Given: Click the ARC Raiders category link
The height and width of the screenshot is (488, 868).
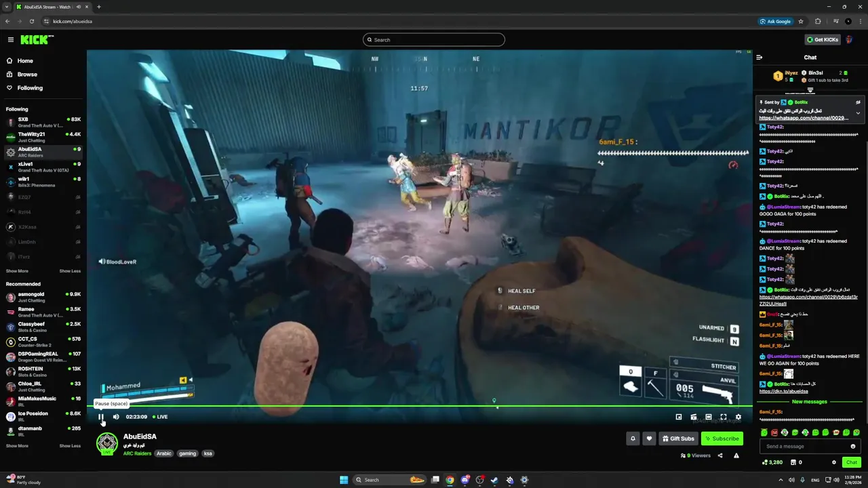Looking at the screenshot, I should pos(137,453).
